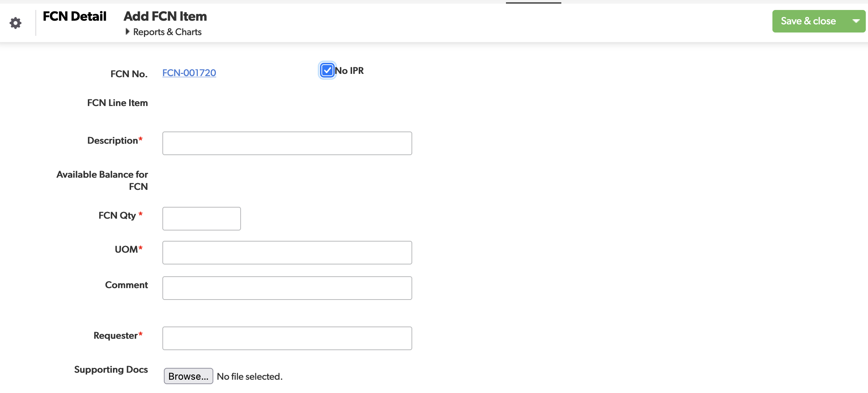This screenshot has height=393, width=868.
Task: Click the Requester field label
Action: tap(116, 335)
